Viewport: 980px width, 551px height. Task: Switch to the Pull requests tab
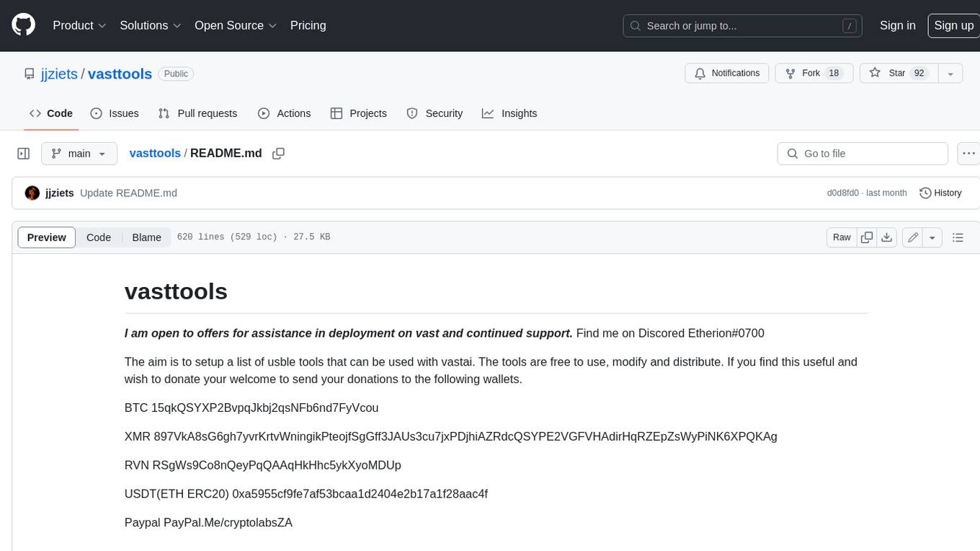click(x=197, y=113)
